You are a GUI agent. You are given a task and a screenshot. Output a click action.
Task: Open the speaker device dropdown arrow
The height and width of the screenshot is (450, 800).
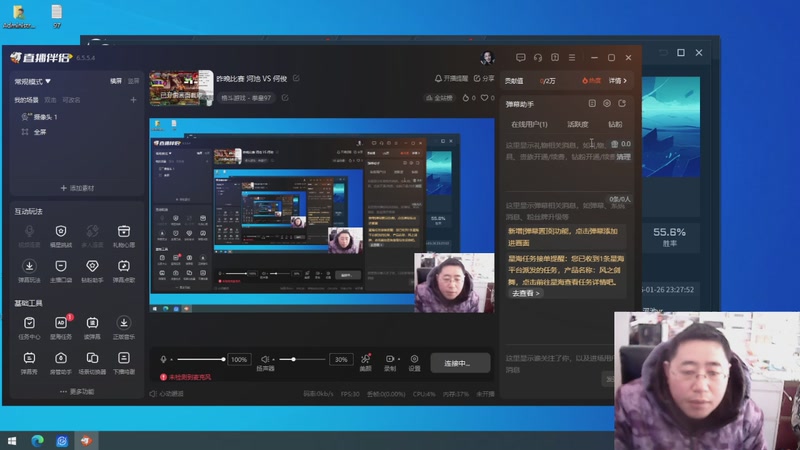coord(273,360)
